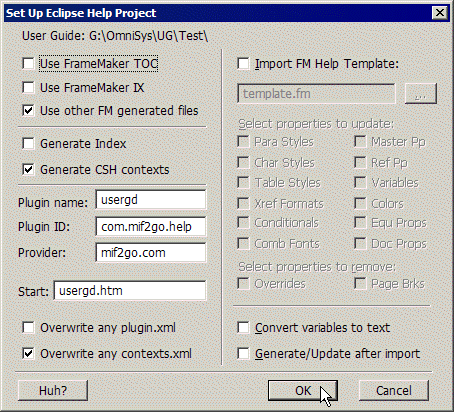Close the Set Up Eclipse Help dialog
The image size is (454, 412).
440,13
